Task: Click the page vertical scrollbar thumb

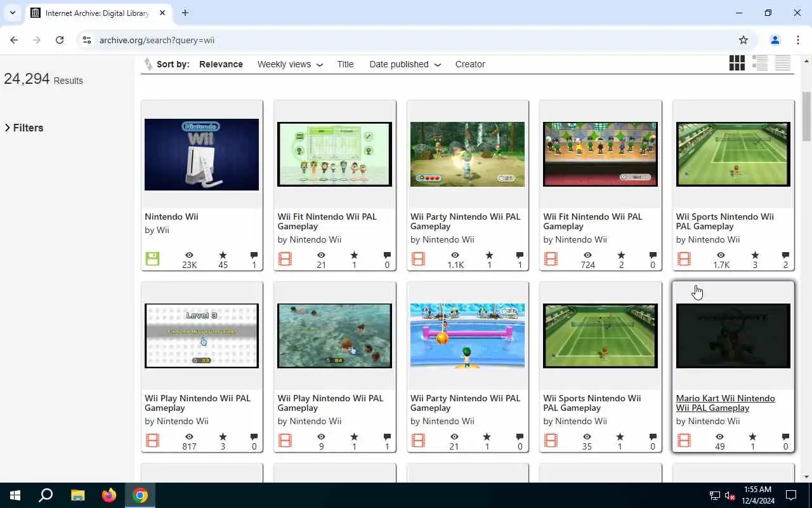Action: click(x=806, y=117)
